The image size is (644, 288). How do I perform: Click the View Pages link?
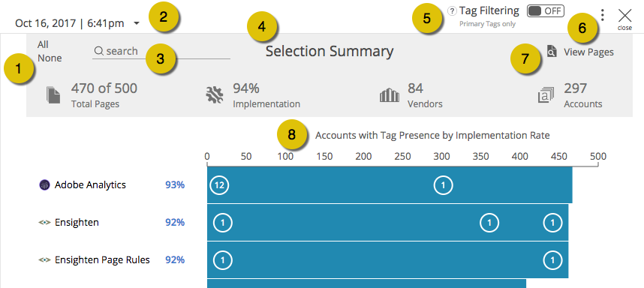pyautogui.click(x=588, y=52)
